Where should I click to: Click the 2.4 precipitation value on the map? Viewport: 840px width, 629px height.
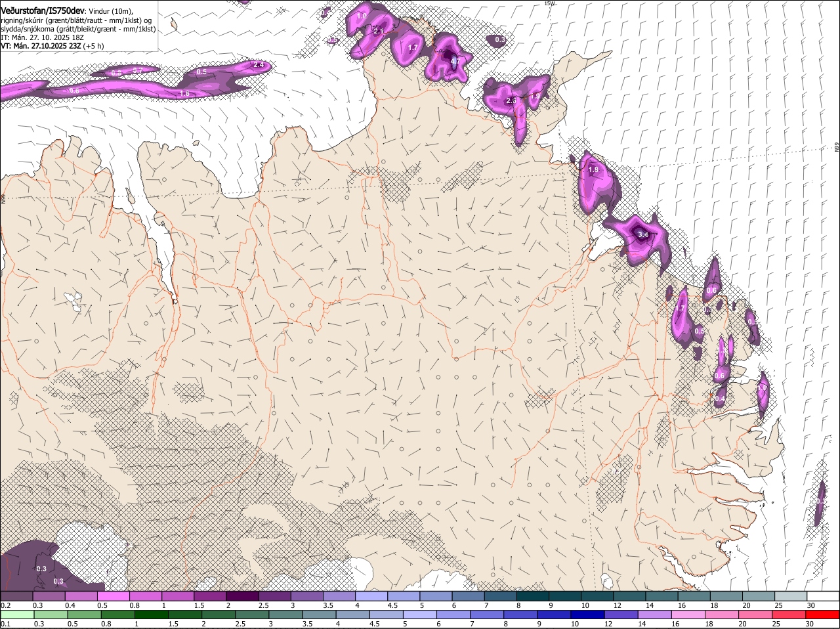tap(259, 65)
